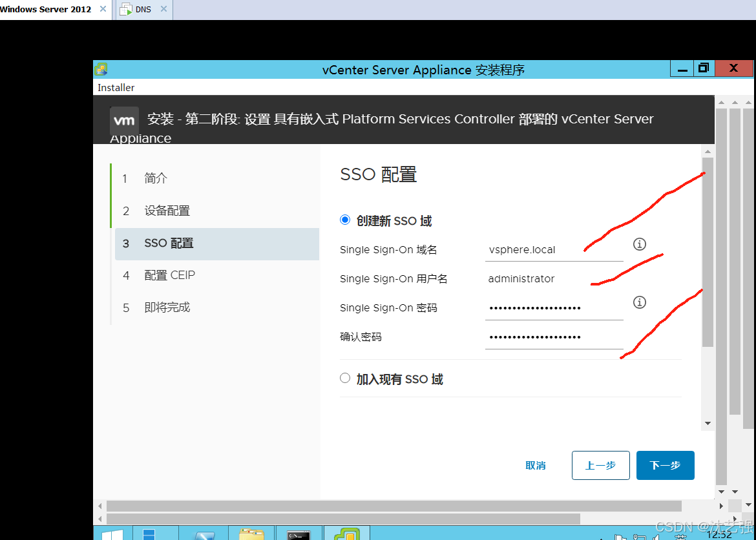Show info tooltip for Single Sign-On 密码
756x540 pixels.
coord(639,302)
